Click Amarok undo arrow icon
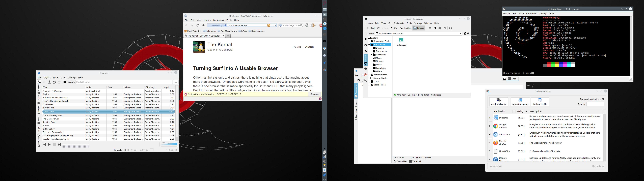Viewport: 644px width, 181px height. (54, 82)
